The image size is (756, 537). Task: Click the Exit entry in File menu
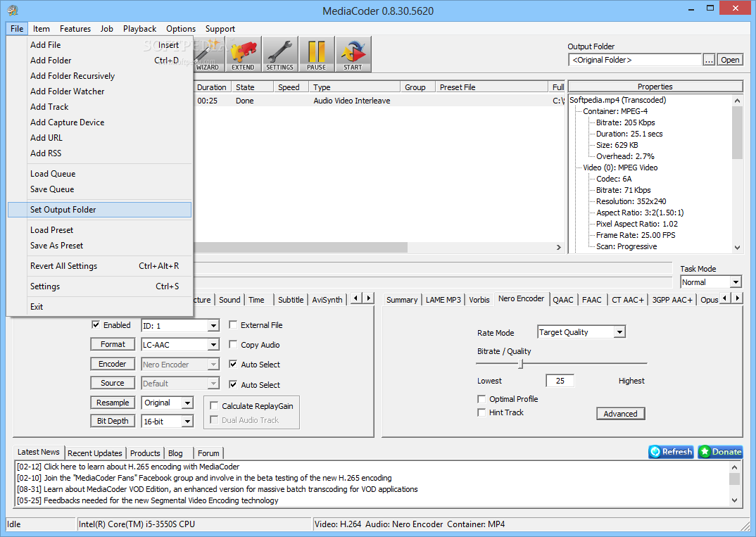click(100, 307)
